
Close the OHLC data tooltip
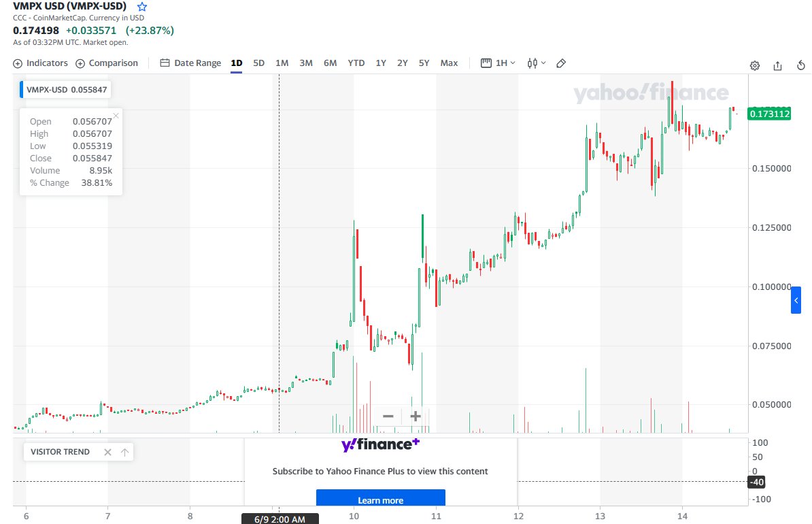click(x=116, y=116)
